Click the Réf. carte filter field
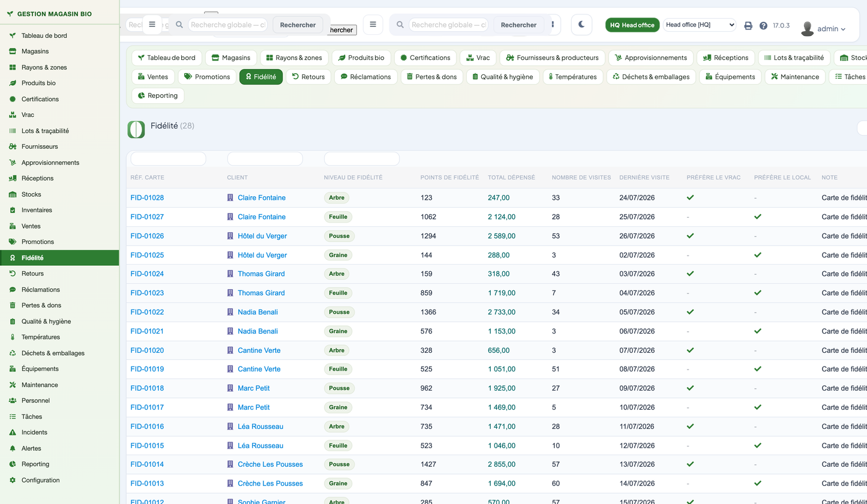867x504 pixels. coord(168,159)
